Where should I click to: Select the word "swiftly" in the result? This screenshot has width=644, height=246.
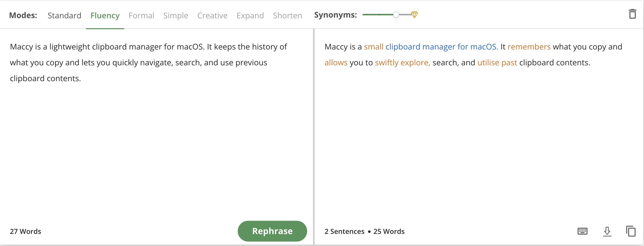[386, 63]
